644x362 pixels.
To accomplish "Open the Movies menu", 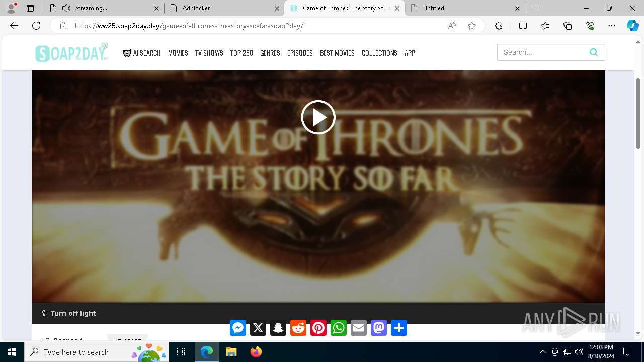I will tap(178, 53).
